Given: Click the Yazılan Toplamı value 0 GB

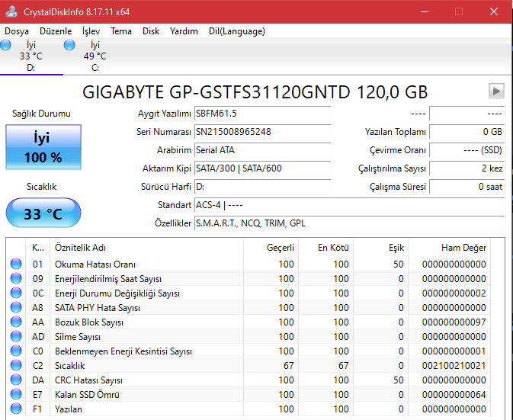Looking at the screenshot, I should point(467,132).
